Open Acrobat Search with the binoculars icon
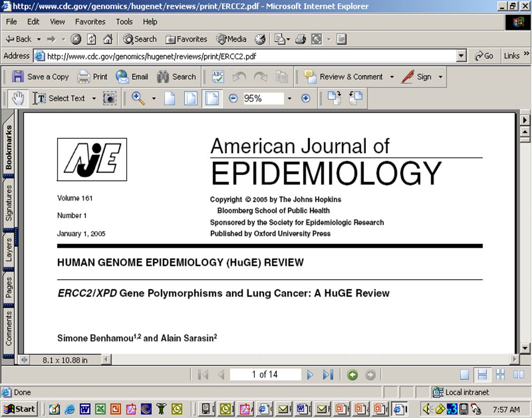532x418 pixels. (x=176, y=77)
